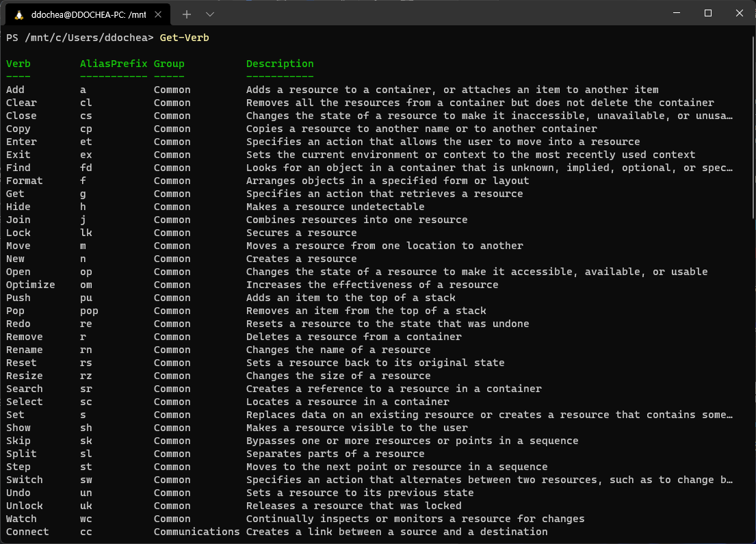Open the new tab profile dropdown

(x=210, y=14)
